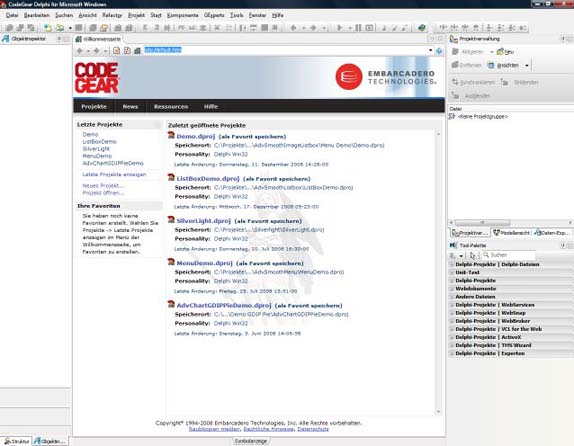Click the Run (green play) toolbar icon
The width and height of the screenshot is (574, 446).
click(x=339, y=27)
